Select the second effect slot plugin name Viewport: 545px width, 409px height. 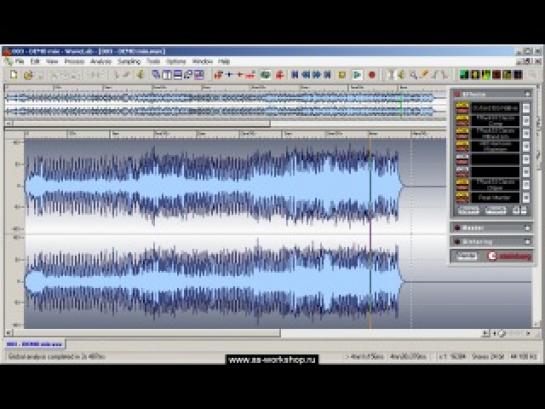pyautogui.click(x=495, y=121)
